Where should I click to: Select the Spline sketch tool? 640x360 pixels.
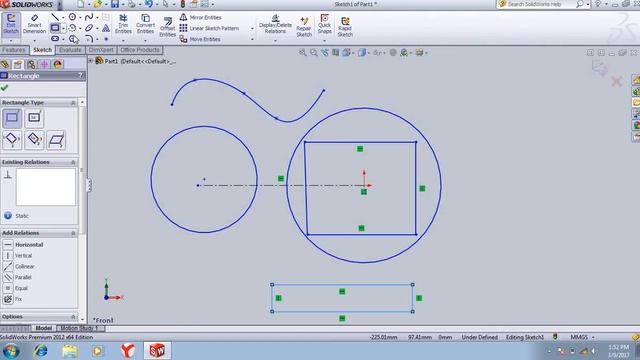point(89,17)
